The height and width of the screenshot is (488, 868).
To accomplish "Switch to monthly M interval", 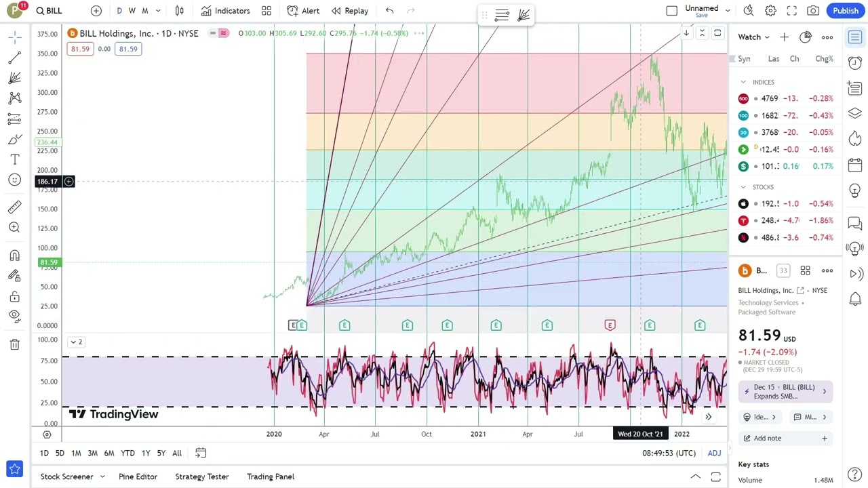I will [x=144, y=11].
